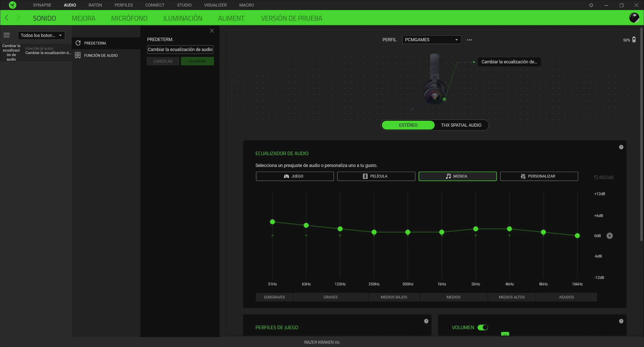
Task: Click the 500Hz equalizer slider handle
Action: pos(408,232)
